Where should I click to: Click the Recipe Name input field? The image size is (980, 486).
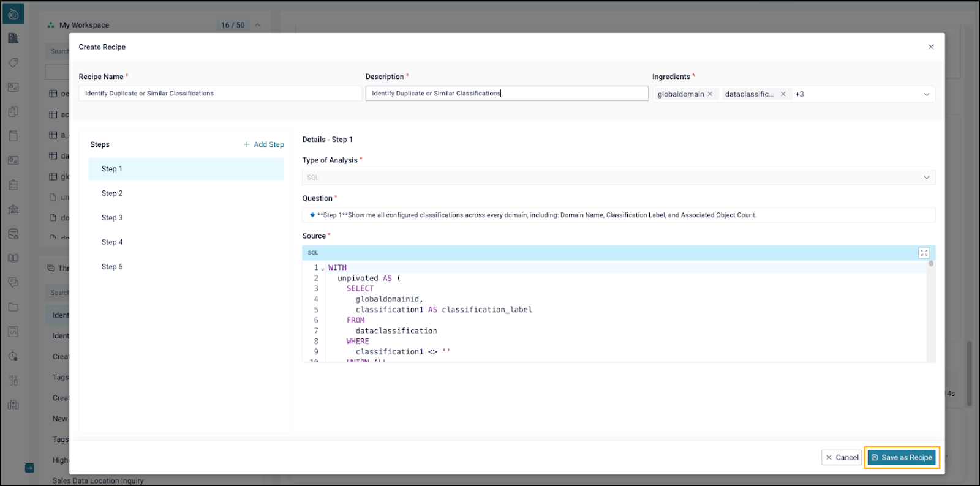219,94
